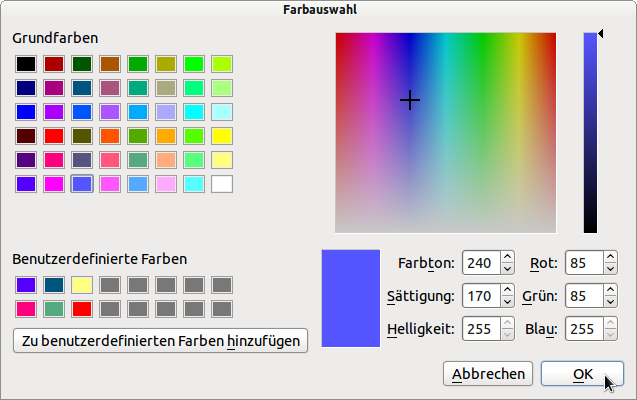Image resolution: width=637 pixels, height=400 pixels.
Task: Decrease the Grün value with down arrow
Action: coord(610,302)
